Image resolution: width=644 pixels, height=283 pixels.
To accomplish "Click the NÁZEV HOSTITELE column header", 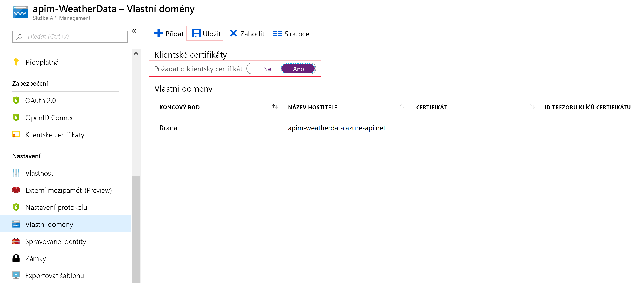I will [x=312, y=107].
